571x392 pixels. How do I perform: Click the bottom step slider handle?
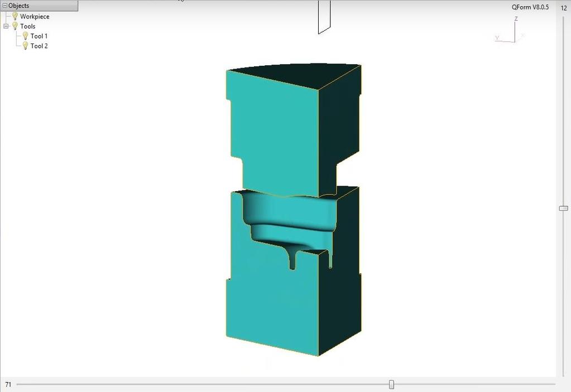coord(391,384)
